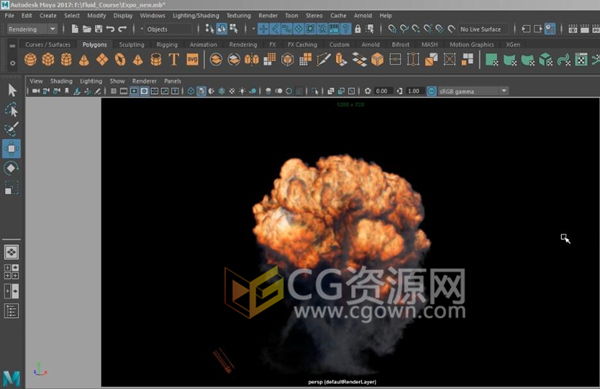This screenshot has height=389, width=600.
Task: Select the Scale tool in toolbox
Action: (x=11, y=189)
